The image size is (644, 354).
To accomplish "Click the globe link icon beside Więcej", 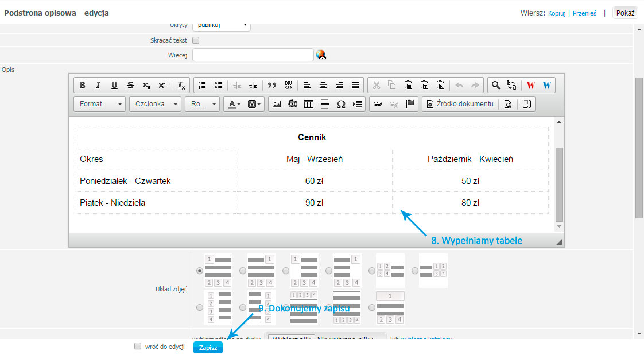I will click(321, 55).
